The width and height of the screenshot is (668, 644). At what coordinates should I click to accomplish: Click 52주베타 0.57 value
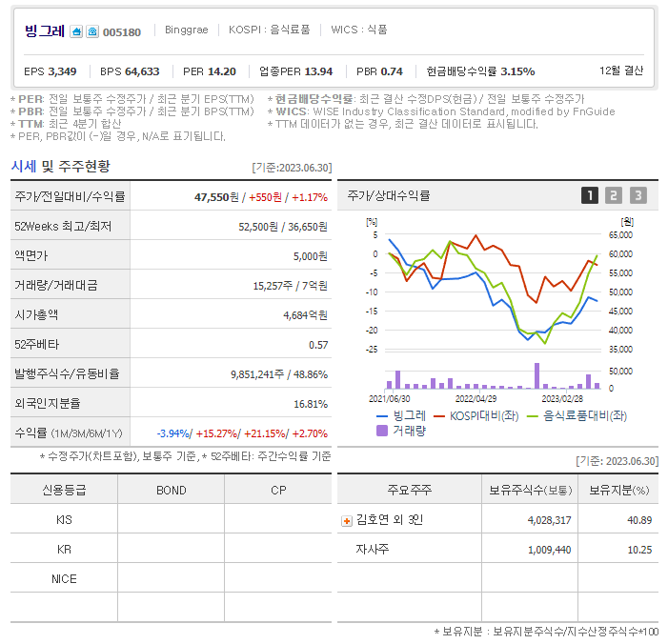pyautogui.click(x=318, y=345)
